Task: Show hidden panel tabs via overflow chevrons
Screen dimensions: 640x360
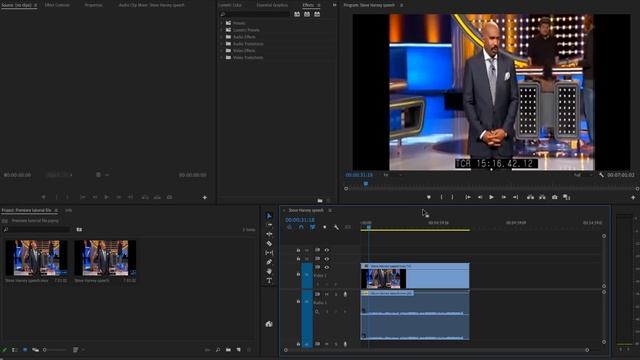Action: pyautogui.click(x=334, y=5)
